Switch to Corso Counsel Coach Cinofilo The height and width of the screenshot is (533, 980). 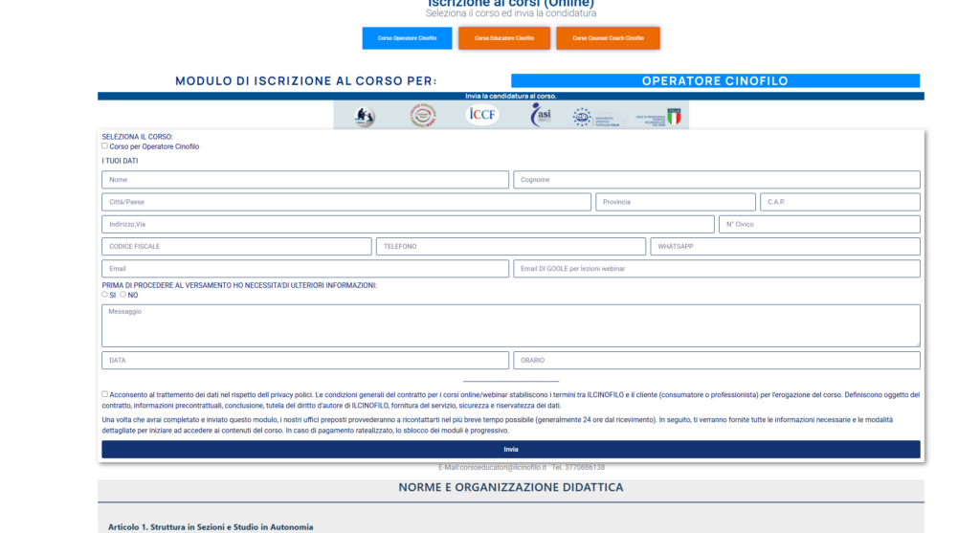point(608,38)
